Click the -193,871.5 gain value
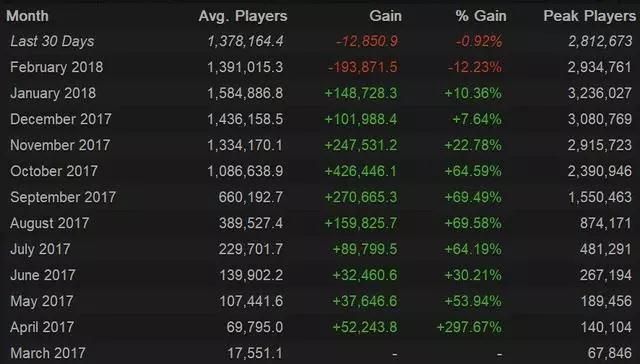Screen dimensions: 640x364 (x=362, y=67)
